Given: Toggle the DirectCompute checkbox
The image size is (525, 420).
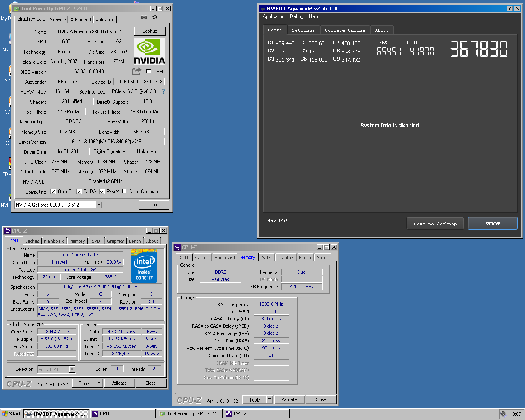Looking at the screenshot, I should coord(124,191).
